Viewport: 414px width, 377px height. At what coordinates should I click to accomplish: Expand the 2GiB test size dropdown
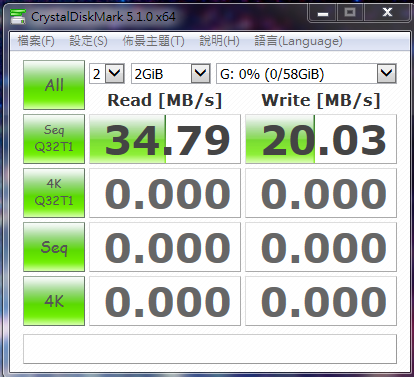coord(200,73)
